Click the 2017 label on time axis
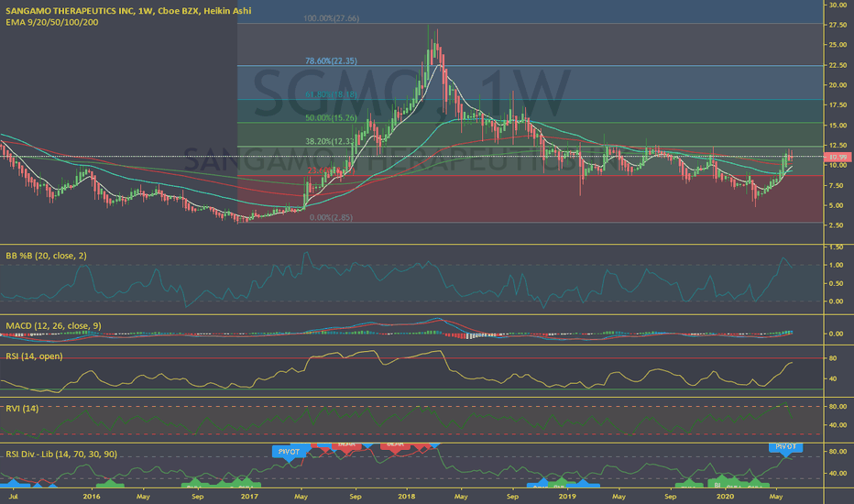The height and width of the screenshot is (504, 854). (249, 497)
